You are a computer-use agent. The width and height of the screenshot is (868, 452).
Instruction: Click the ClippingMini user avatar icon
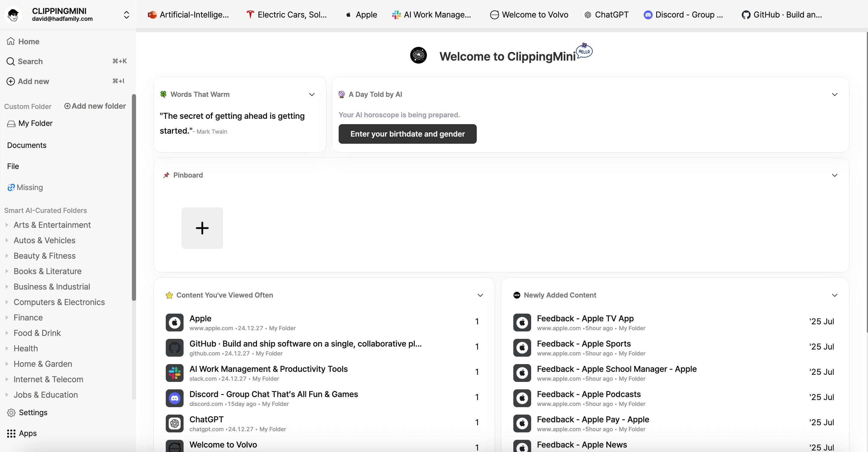(x=13, y=15)
